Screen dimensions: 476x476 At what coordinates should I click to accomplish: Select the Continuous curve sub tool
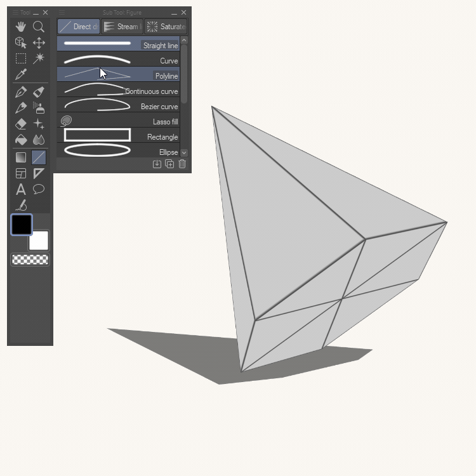click(x=119, y=89)
